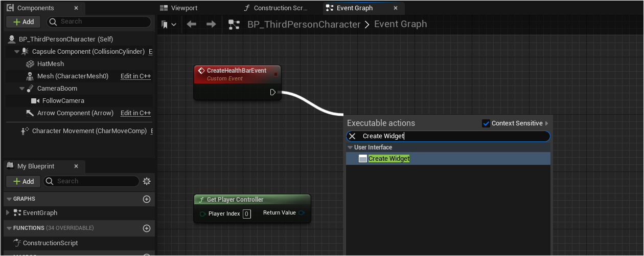This screenshot has height=256, width=644.
Task: Click Add button in My Blueprint panel
Action: [24, 181]
